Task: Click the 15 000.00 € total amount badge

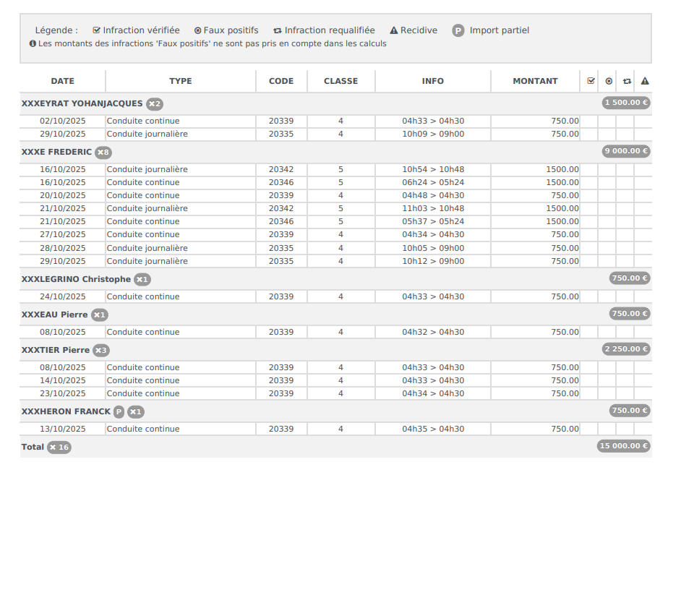Action: (x=624, y=446)
